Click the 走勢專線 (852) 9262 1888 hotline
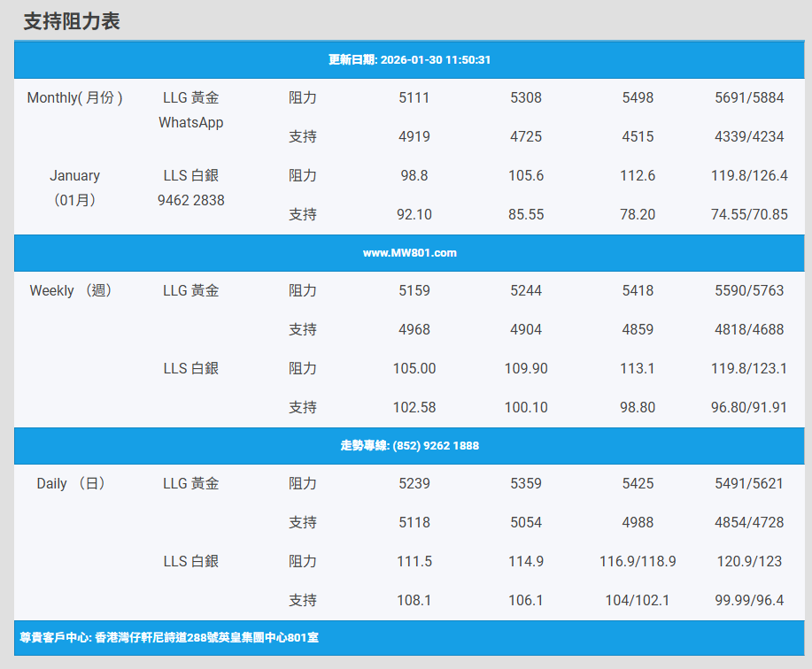Image resolution: width=812 pixels, height=669 pixels. (409, 446)
